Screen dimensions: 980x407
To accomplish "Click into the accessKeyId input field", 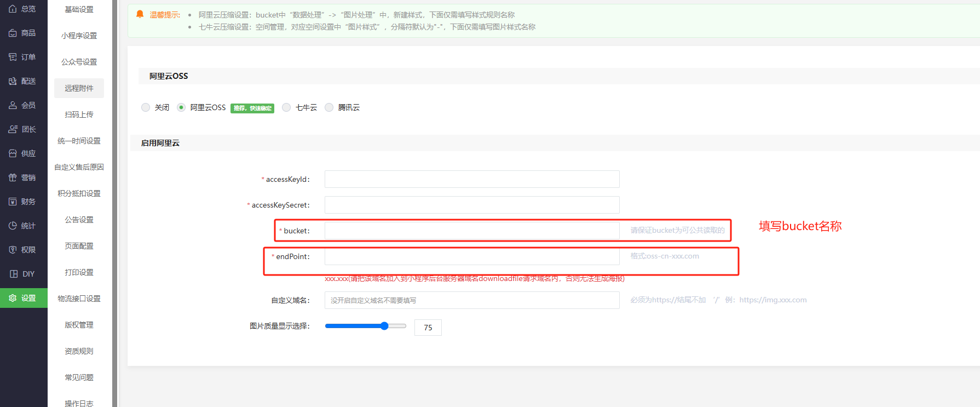I will tap(471, 179).
